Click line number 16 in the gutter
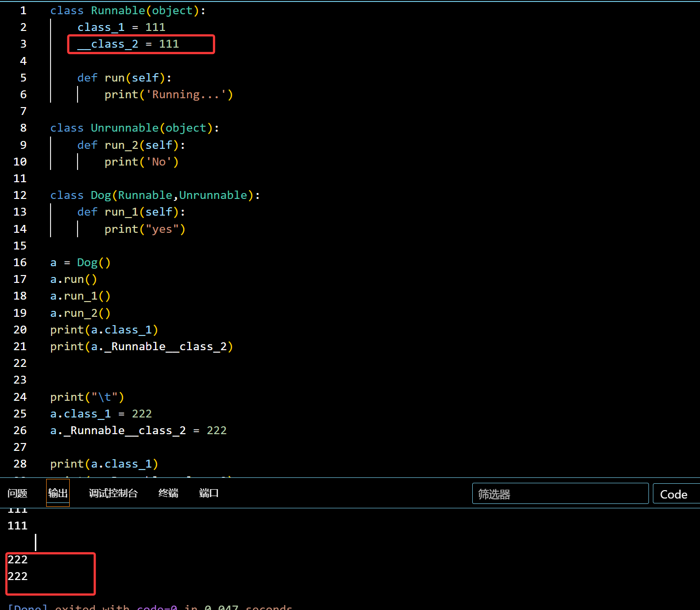The height and width of the screenshot is (610, 700). click(x=20, y=262)
